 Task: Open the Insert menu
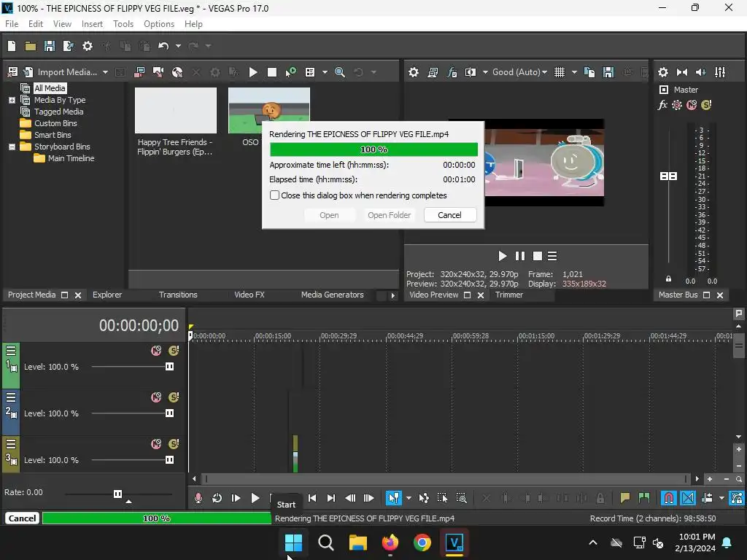[x=92, y=24]
